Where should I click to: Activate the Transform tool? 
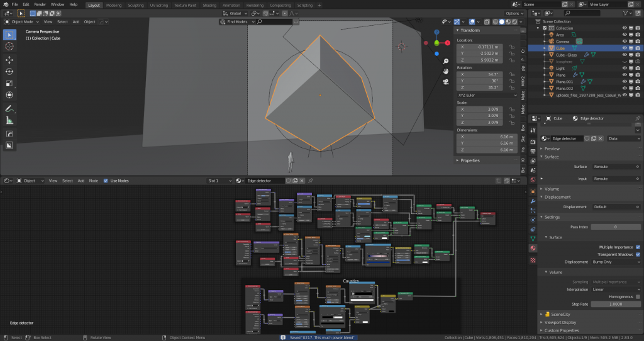9,95
